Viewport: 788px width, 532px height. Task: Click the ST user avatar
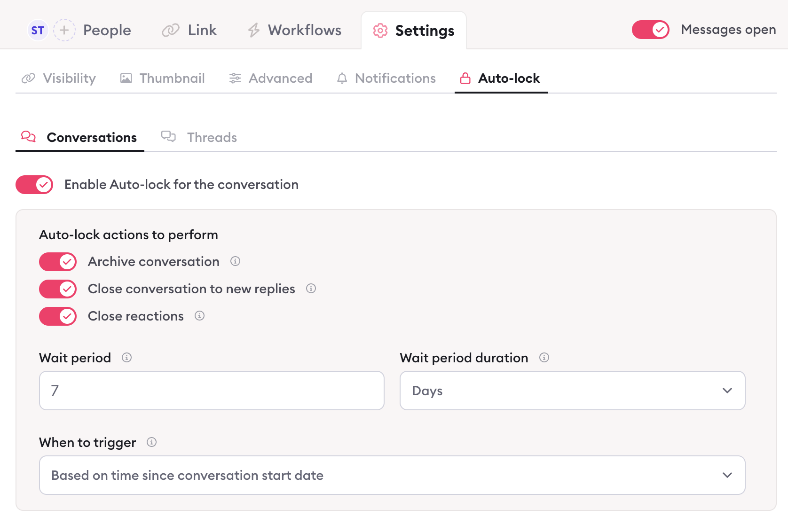tap(38, 31)
